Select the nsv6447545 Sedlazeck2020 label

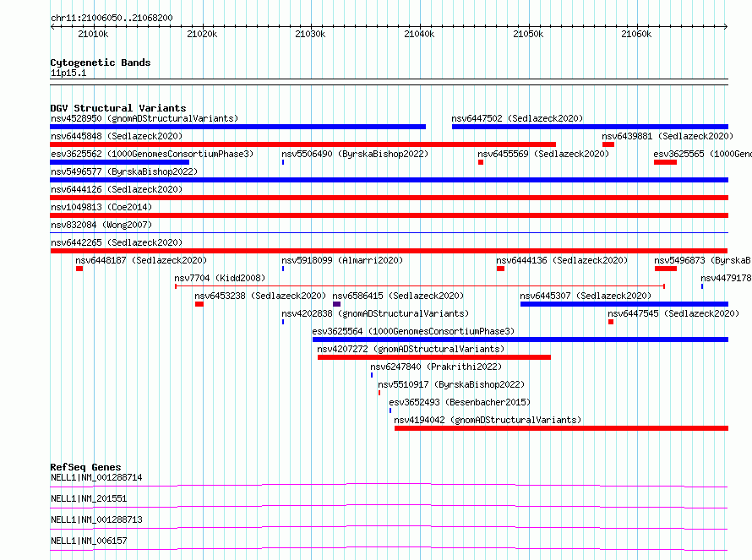point(673,313)
